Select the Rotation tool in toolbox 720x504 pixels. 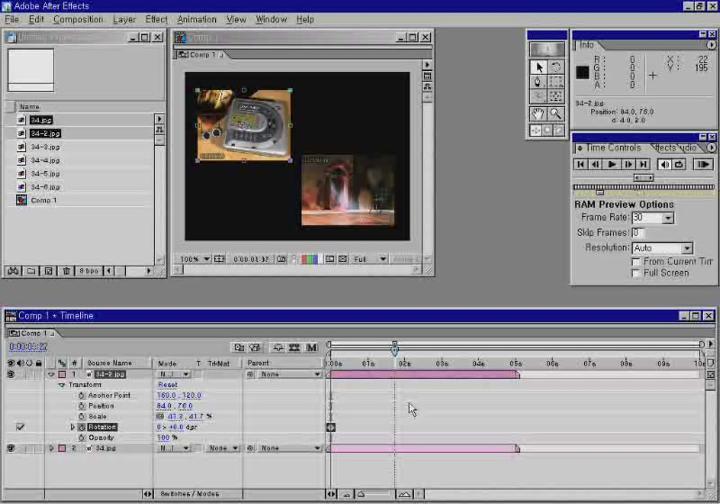[556, 67]
